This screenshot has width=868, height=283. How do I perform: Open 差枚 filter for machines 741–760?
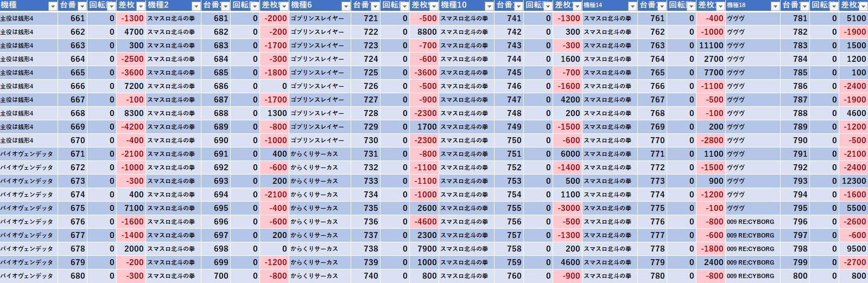[x=577, y=6]
